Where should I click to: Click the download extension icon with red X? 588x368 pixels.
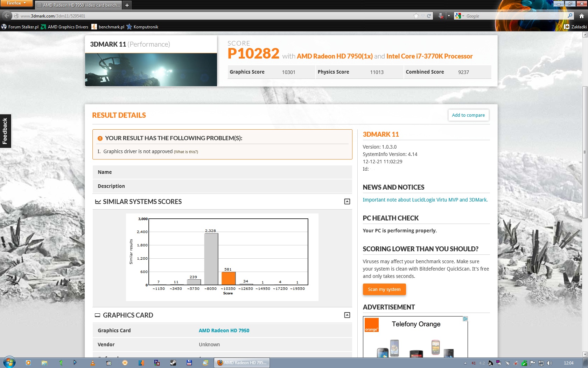[x=441, y=16]
